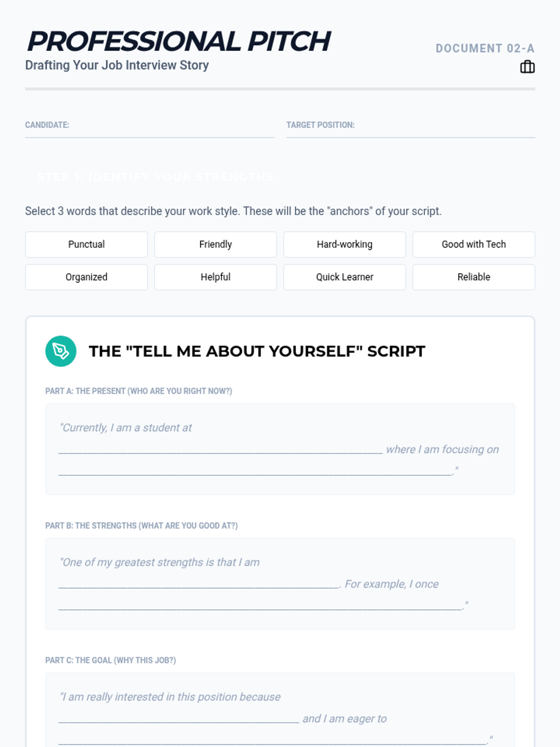Image resolution: width=560 pixels, height=747 pixels.
Task: Click the Part C goal script box
Action: point(280,710)
